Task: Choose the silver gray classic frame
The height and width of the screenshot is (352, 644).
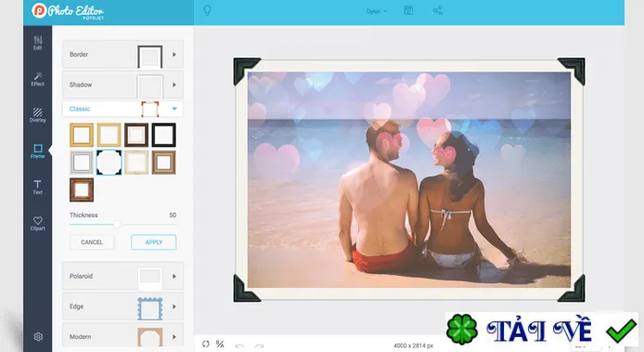Action: coord(82,163)
